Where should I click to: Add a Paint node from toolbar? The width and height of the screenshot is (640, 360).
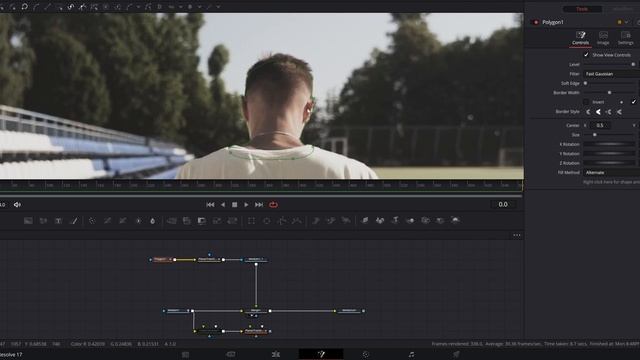(x=74, y=221)
